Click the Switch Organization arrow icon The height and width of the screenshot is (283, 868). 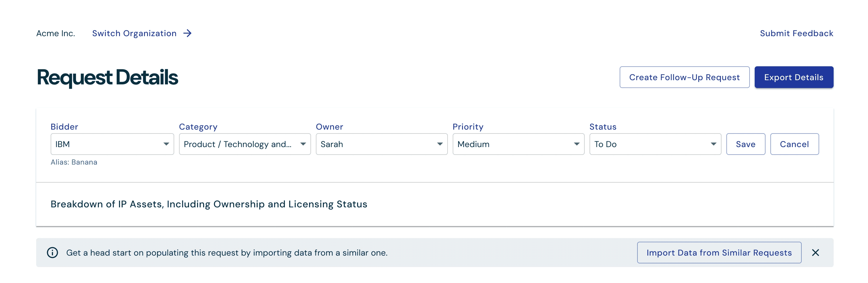[x=187, y=33]
